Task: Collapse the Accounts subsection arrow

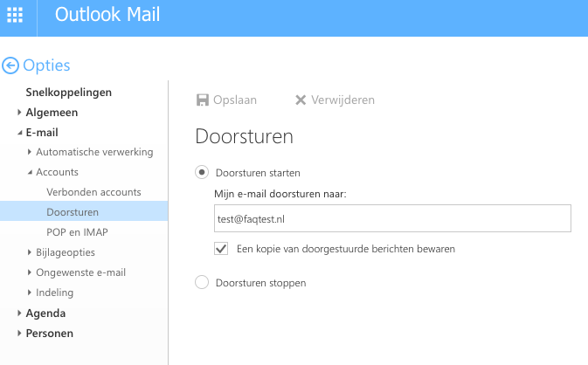Action: [30, 172]
